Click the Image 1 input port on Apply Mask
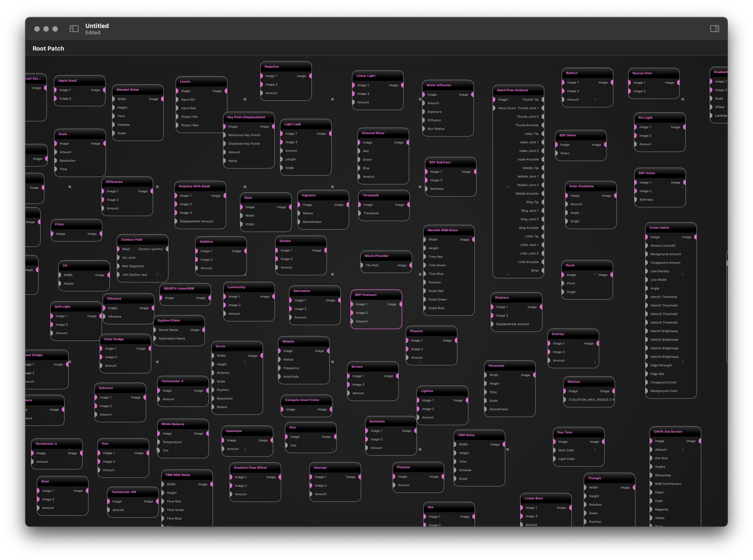Screen dimensions: 753x560 coord(55,90)
